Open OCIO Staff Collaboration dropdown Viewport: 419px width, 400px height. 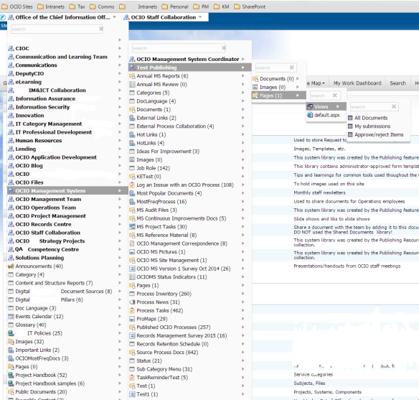pos(200,17)
